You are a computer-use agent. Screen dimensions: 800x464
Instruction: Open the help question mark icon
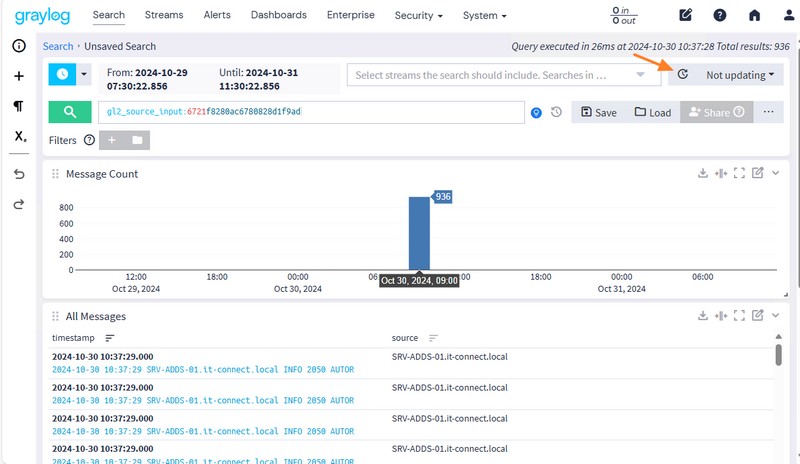pyautogui.click(x=720, y=16)
